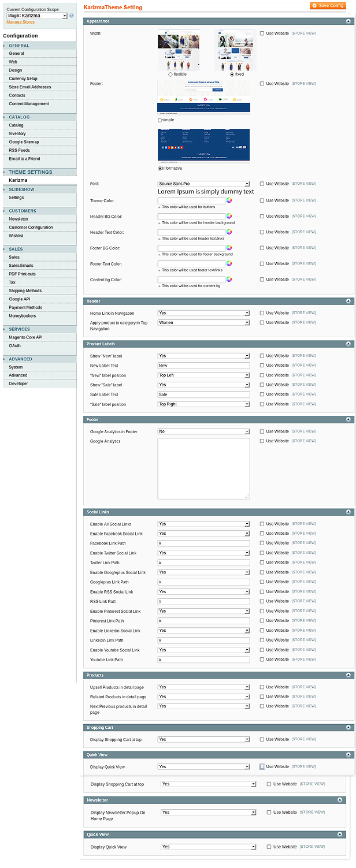Open Google Analytics in Footer dropdown

(x=203, y=431)
